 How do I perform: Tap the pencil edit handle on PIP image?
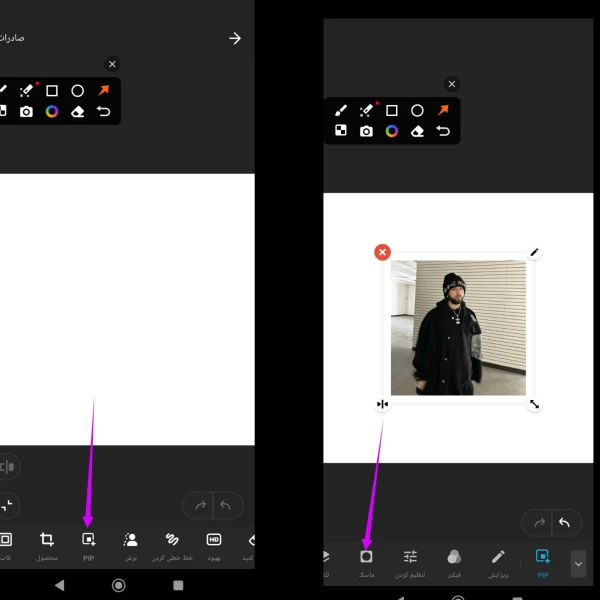(534, 252)
